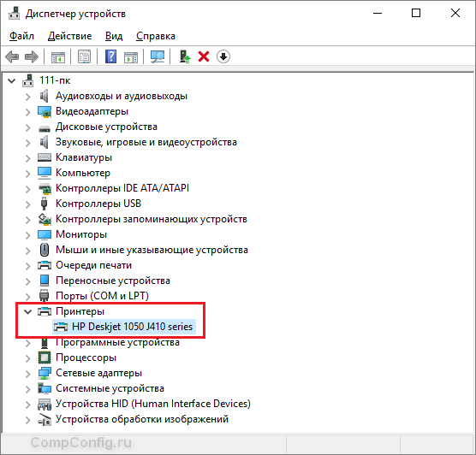Collapse the Принтеры category
This screenshot has width=476, height=455.
(28, 311)
